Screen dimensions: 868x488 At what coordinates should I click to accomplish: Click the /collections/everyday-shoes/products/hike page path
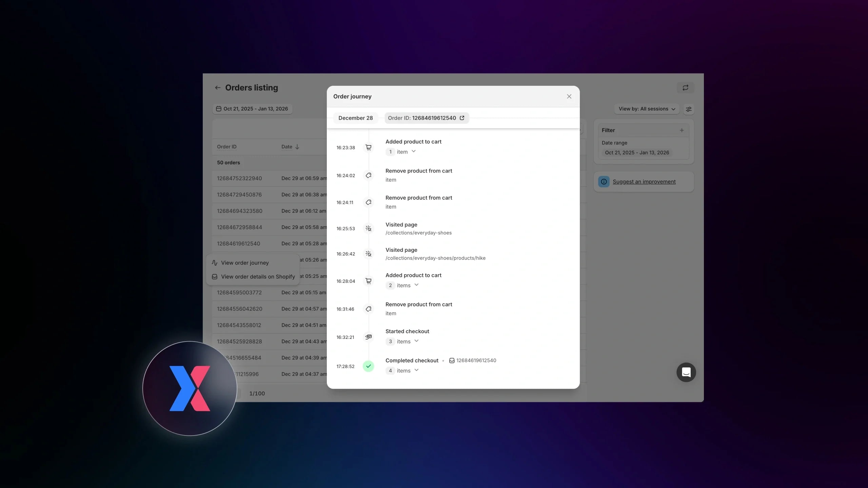tap(435, 258)
